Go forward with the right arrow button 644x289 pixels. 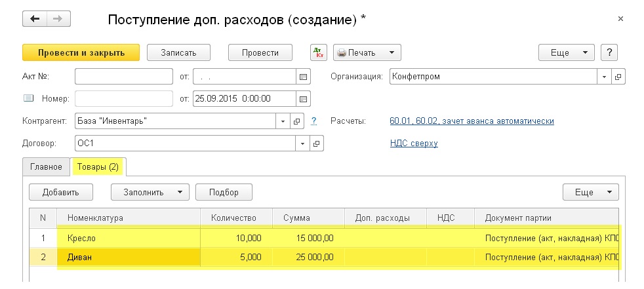tap(59, 19)
